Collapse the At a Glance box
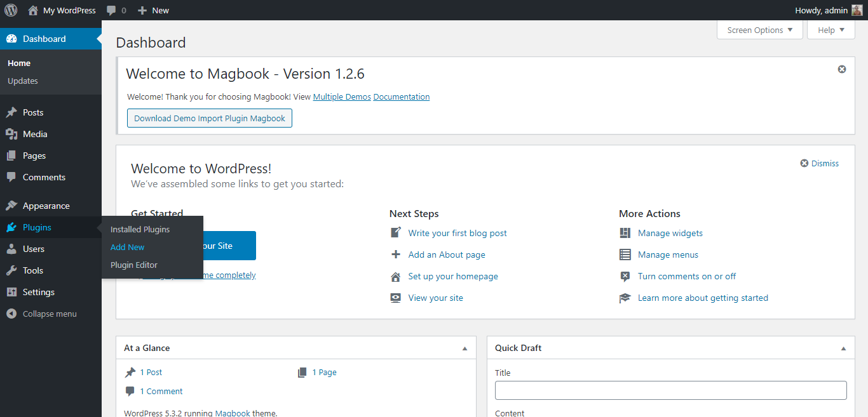This screenshot has height=417, width=868. 465,348
